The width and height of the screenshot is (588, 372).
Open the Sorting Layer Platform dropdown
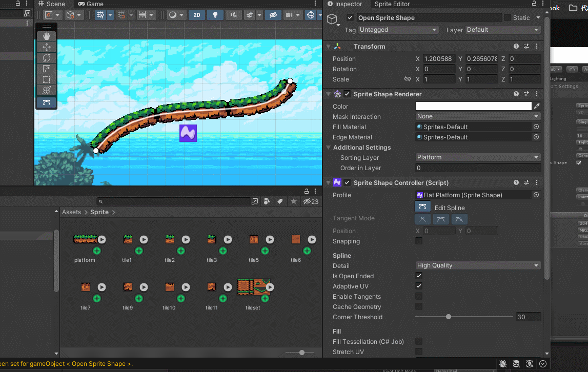tap(478, 157)
